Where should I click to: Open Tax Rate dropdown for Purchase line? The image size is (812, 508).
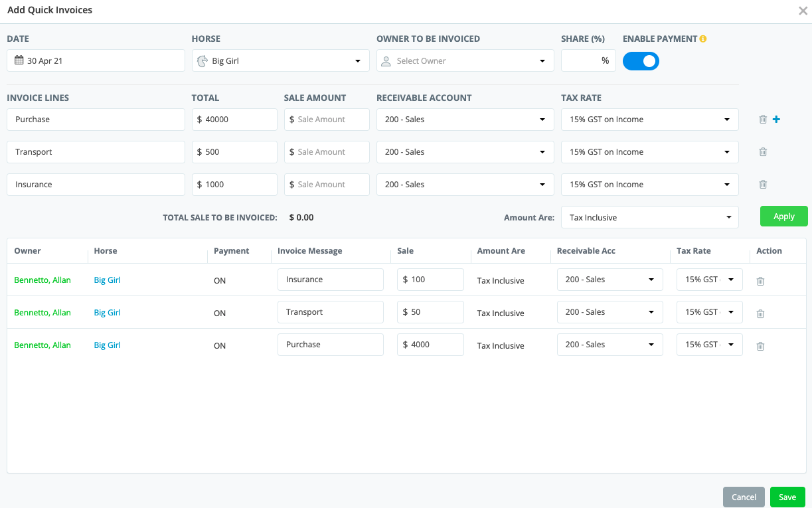point(649,120)
